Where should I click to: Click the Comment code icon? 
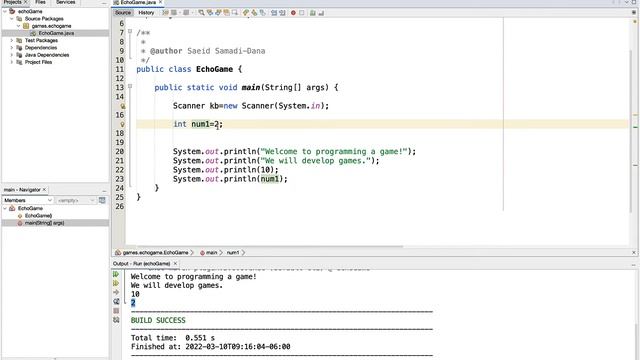[x=313, y=13]
